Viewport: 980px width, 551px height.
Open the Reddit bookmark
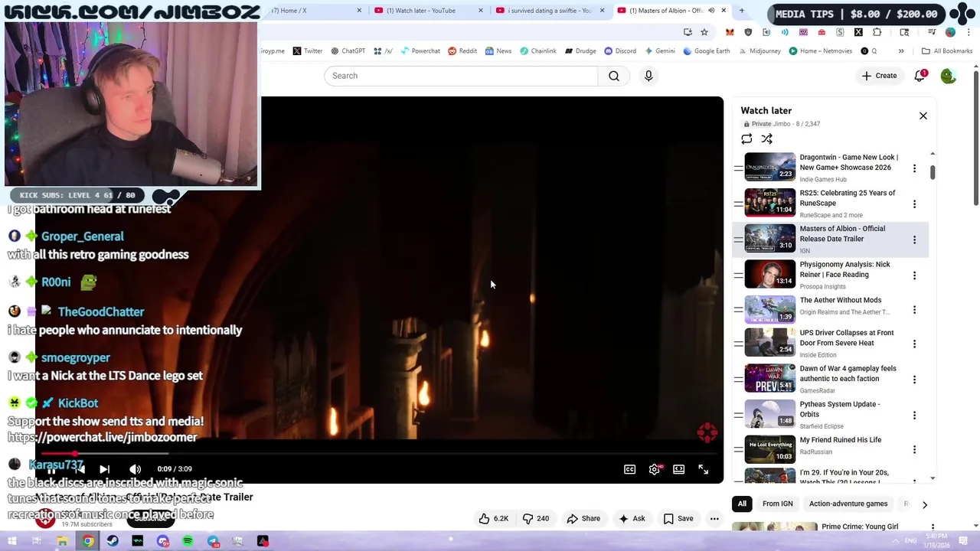pos(462,51)
